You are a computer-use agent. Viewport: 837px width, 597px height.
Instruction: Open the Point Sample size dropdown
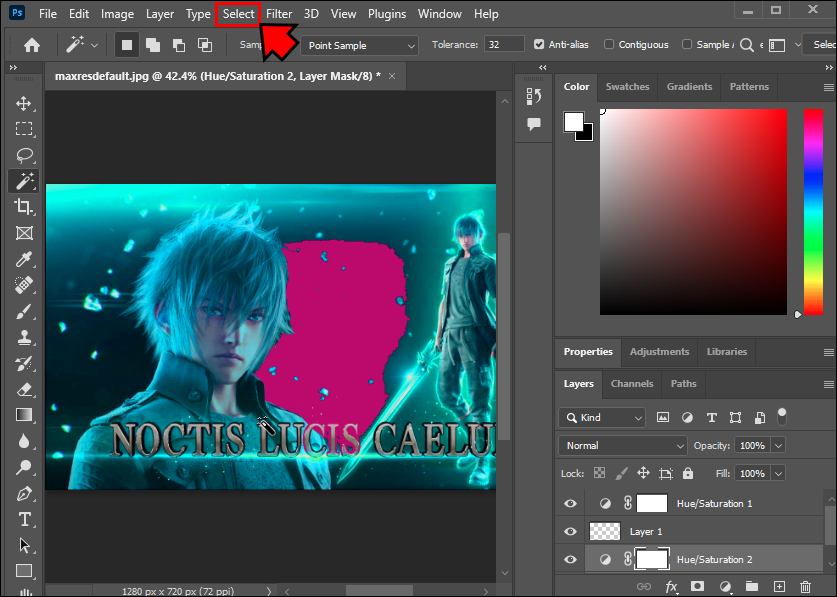click(x=359, y=45)
